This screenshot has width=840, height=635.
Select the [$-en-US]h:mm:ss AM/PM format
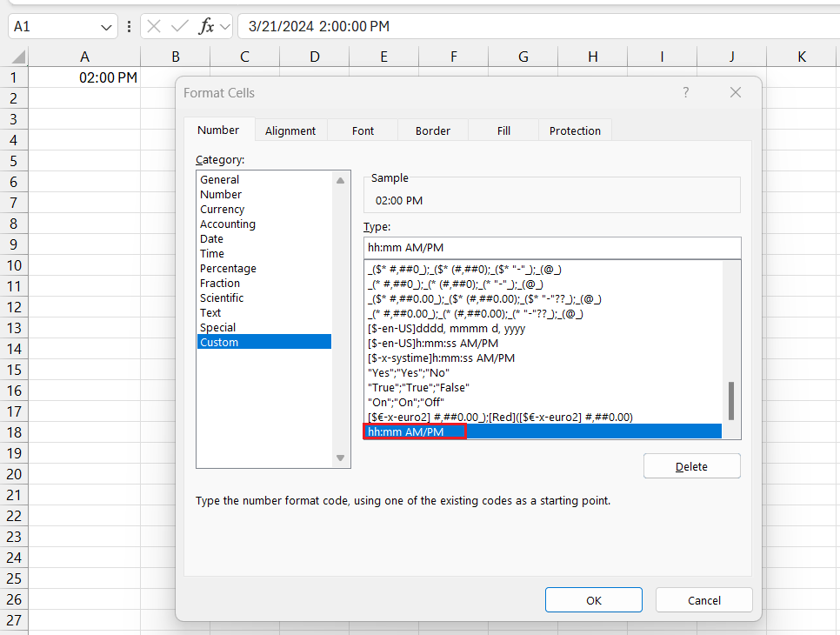543,344
